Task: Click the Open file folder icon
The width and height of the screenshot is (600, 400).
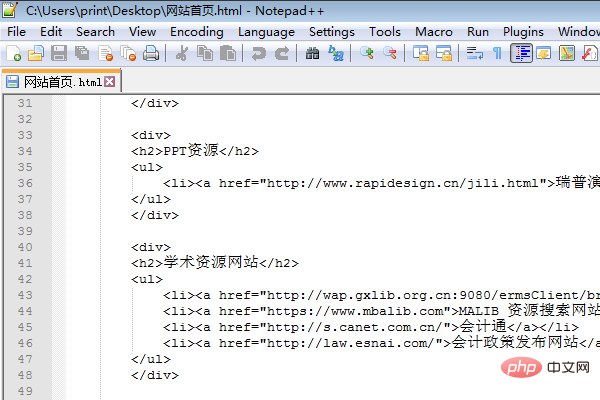Action: point(36,53)
